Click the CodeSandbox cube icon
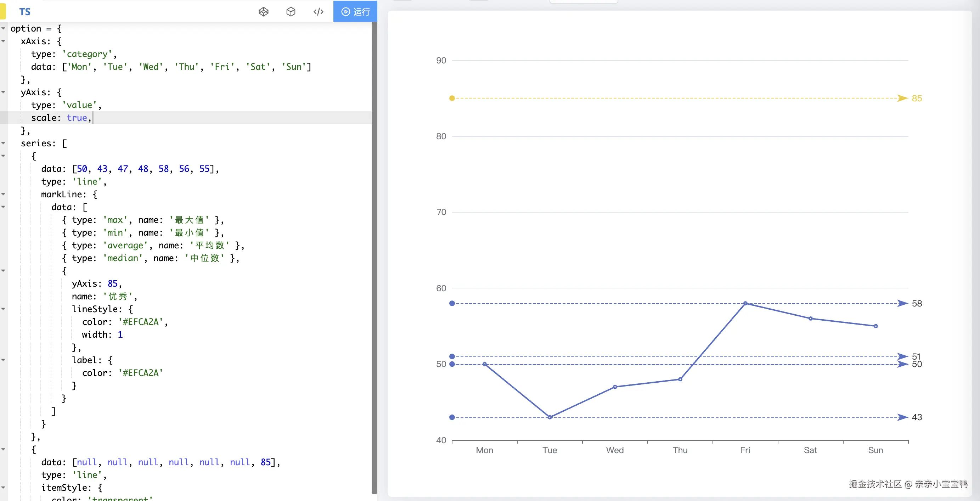The width and height of the screenshot is (980, 501). click(291, 12)
